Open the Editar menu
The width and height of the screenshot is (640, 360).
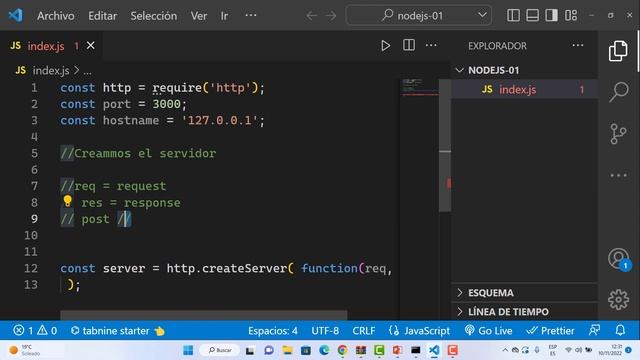click(x=102, y=16)
